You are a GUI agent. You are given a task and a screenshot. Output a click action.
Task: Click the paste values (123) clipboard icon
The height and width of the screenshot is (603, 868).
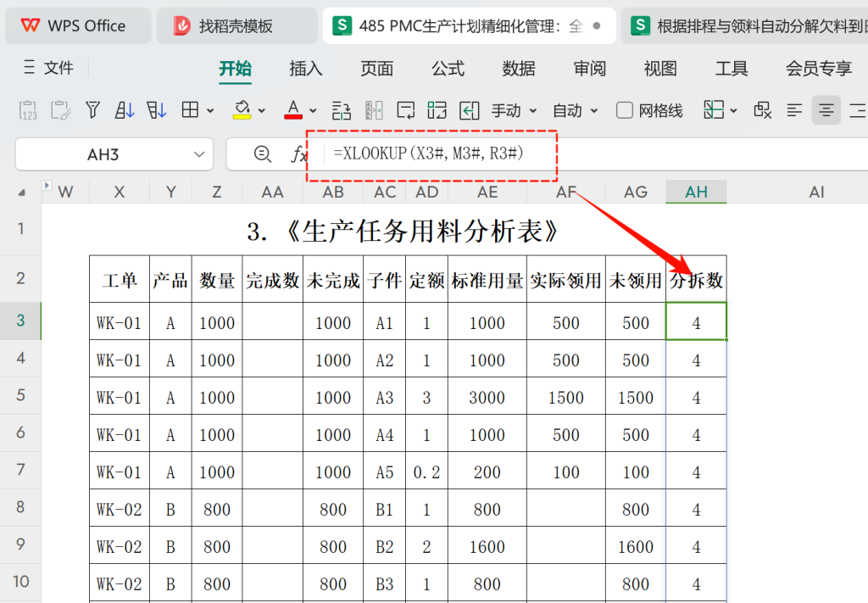28,110
